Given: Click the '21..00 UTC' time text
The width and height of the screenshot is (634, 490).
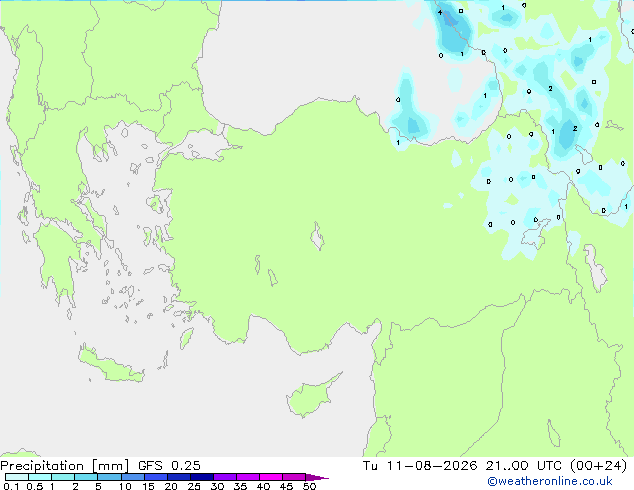Looking at the screenshot, I should click(524, 466).
